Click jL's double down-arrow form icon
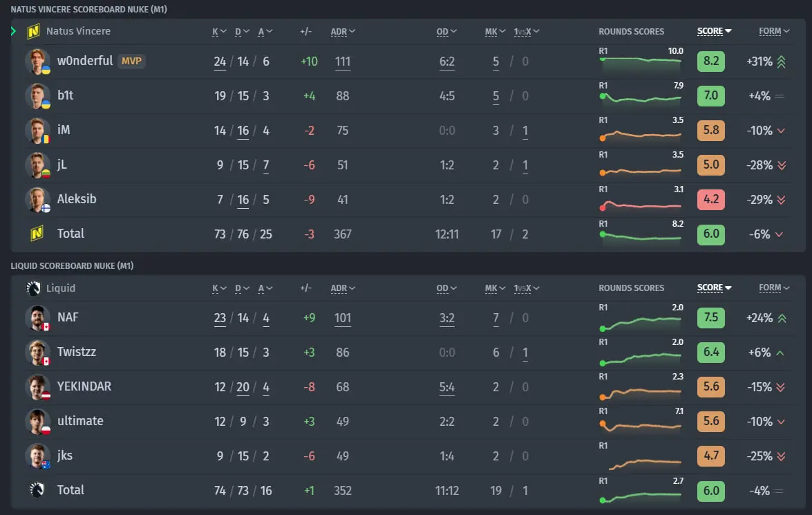This screenshot has height=515, width=812. (782, 165)
